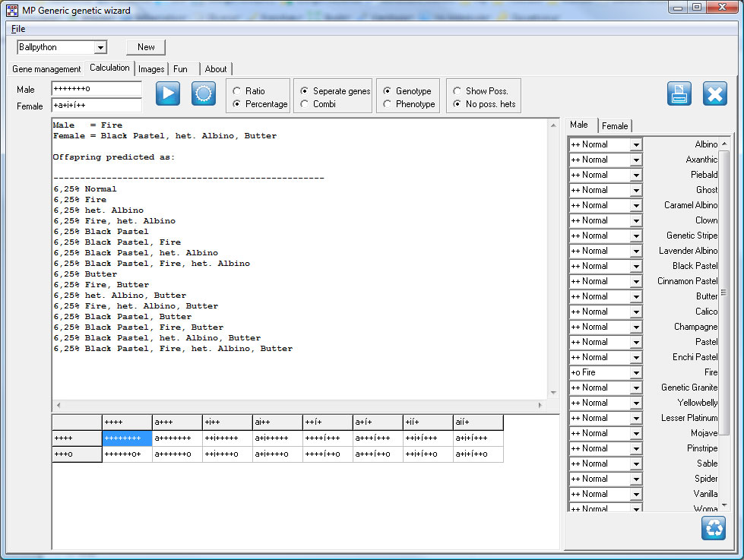Expand the Albino gene dropdown
The width and height of the screenshot is (744, 560).
[x=635, y=144]
